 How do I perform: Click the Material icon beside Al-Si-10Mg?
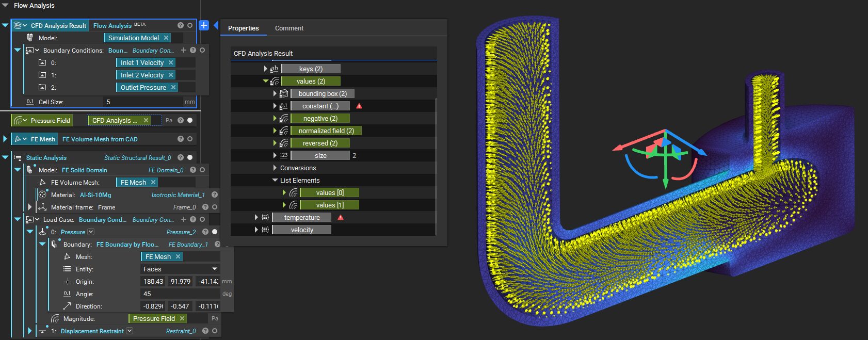coord(43,195)
